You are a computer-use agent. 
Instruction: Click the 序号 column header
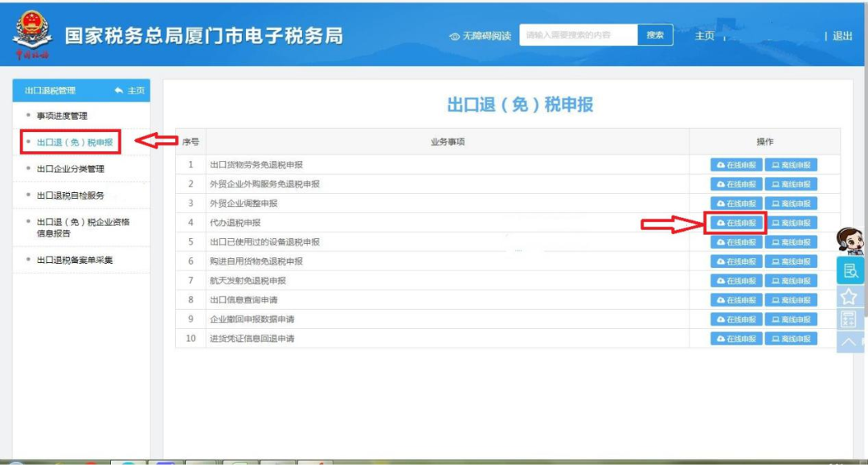click(x=190, y=142)
